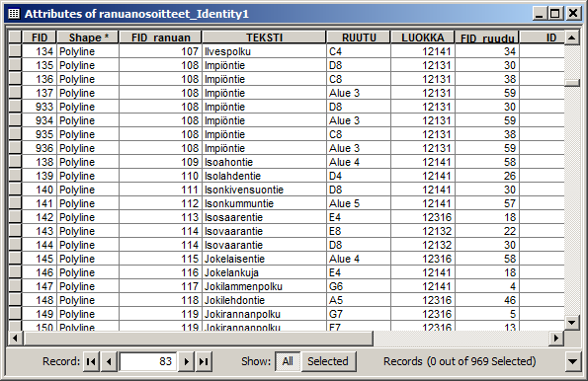Click the FID_ruudu column header
The width and height of the screenshot is (588, 381).
click(x=487, y=38)
